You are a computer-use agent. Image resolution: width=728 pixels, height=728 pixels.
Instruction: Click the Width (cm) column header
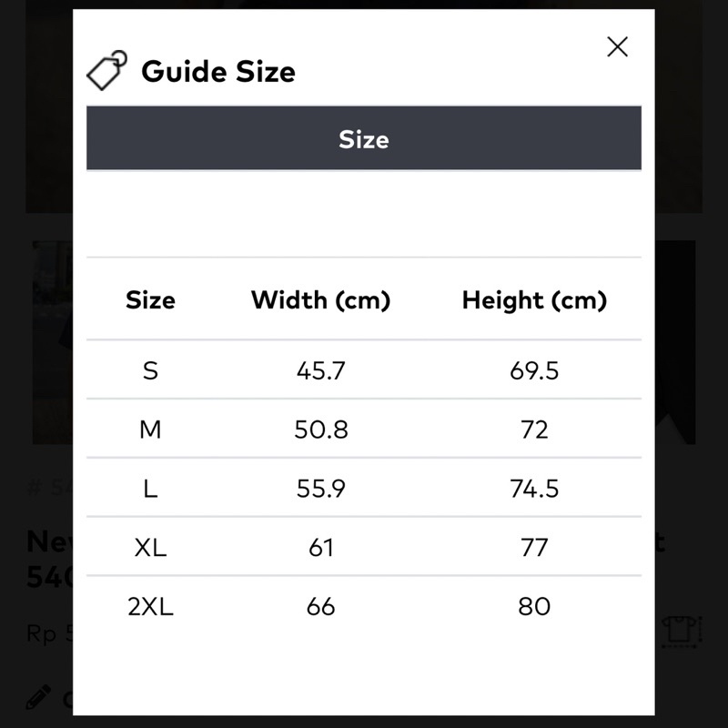click(320, 299)
